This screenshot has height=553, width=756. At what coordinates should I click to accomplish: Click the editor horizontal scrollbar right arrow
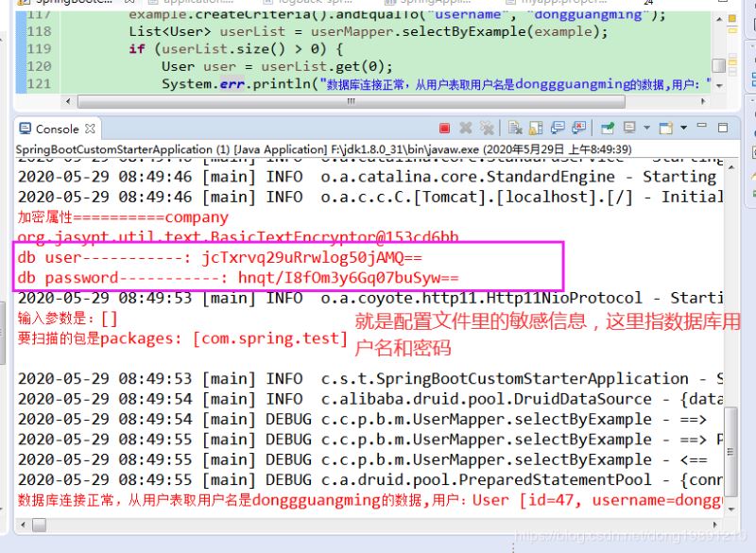pos(703,101)
